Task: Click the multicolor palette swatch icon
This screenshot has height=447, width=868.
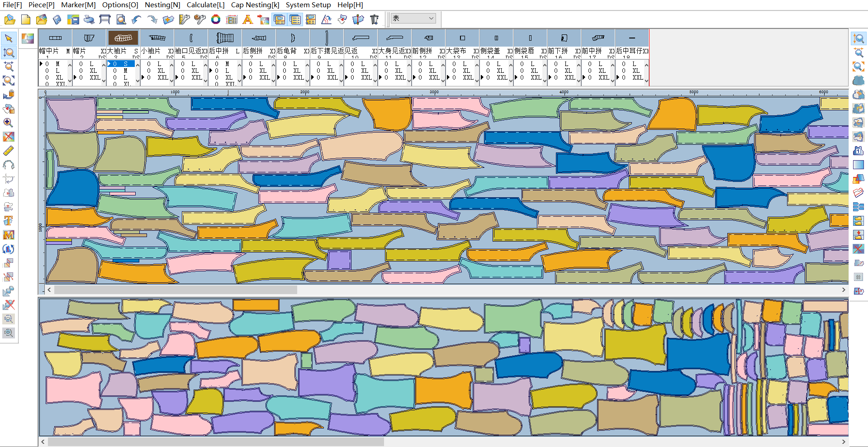Action: click(28, 38)
